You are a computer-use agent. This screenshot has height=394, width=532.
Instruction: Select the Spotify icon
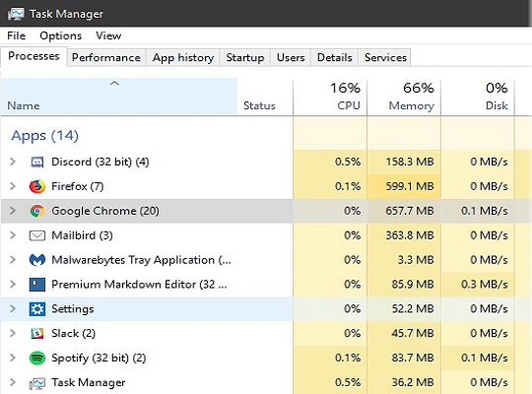[x=37, y=358]
